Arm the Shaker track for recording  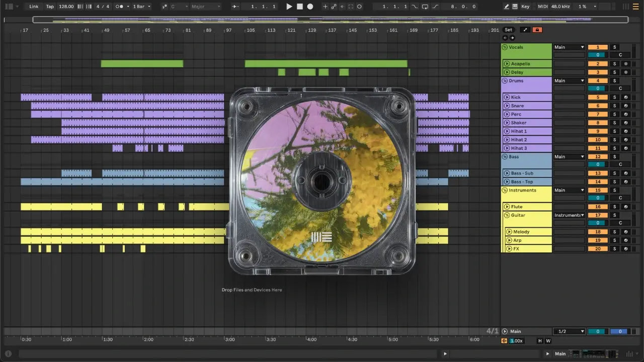click(625, 123)
